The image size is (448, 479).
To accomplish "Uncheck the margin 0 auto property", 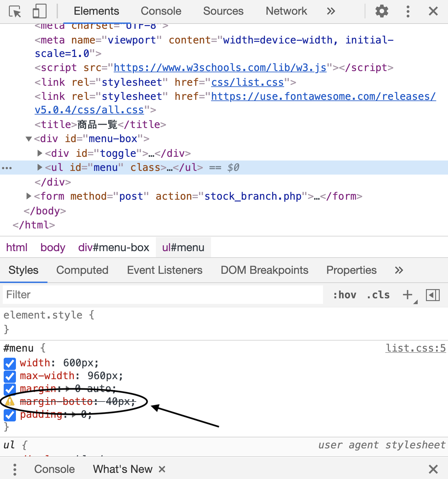I will (x=10, y=389).
